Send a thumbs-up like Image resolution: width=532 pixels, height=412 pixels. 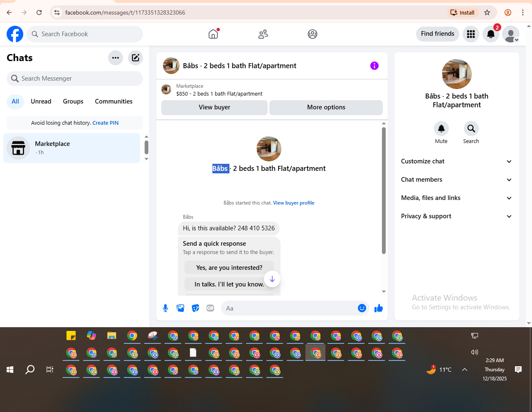click(x=379, y=308)
